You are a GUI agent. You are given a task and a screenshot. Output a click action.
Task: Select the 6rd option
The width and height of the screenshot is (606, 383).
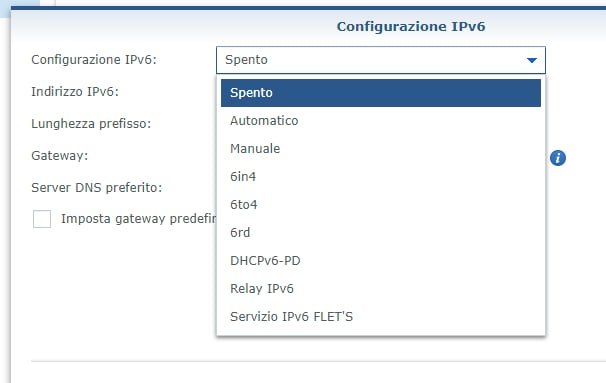click(x=381, y=233)
